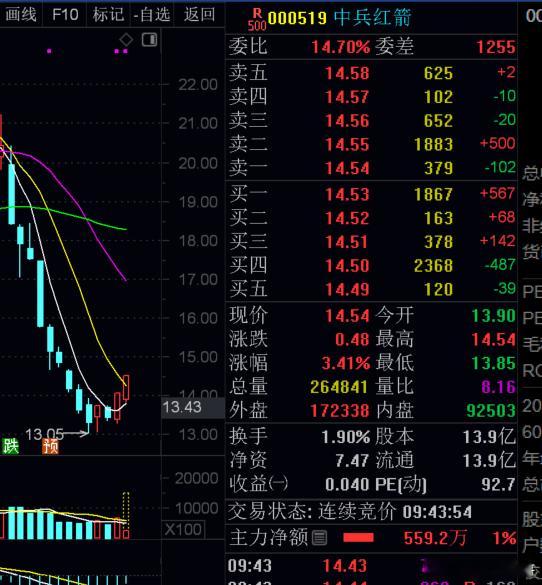
Task: Click 返回 to go back
Action: [200, 15]
